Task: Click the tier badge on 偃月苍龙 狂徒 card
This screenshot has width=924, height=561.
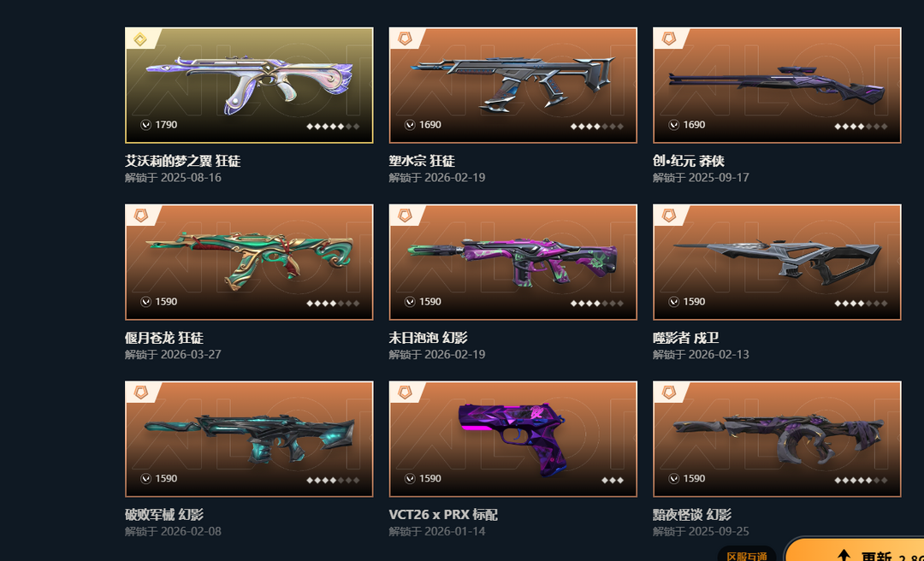Action: click(140, 216)
